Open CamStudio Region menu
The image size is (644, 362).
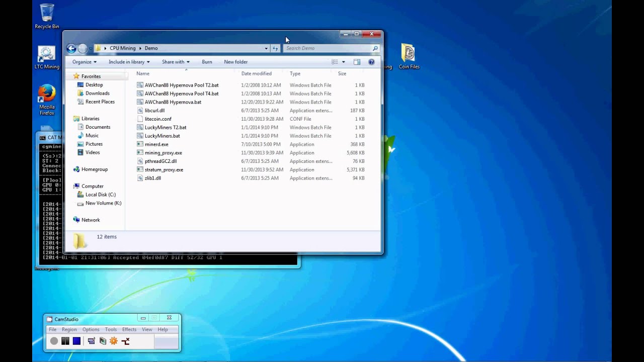(69, 329)
